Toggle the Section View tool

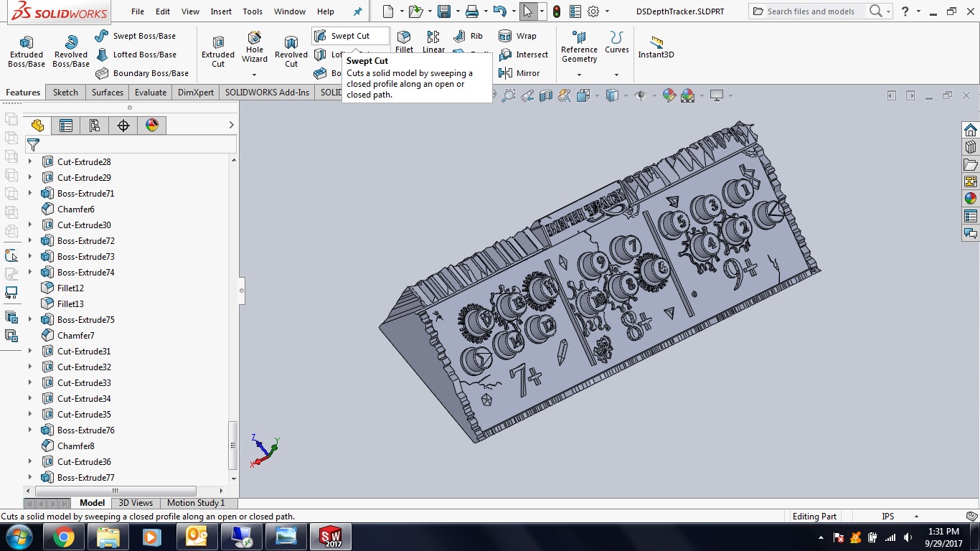pos(546,95)
